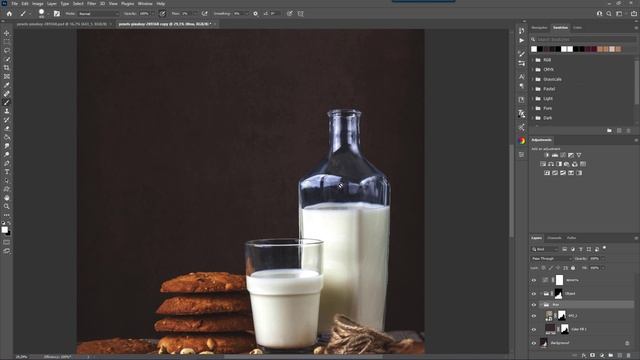Toggle airbrush-style build-up icon
This screenshot has width=640, height=360.
pyautogui.click(x=204, y=13)
